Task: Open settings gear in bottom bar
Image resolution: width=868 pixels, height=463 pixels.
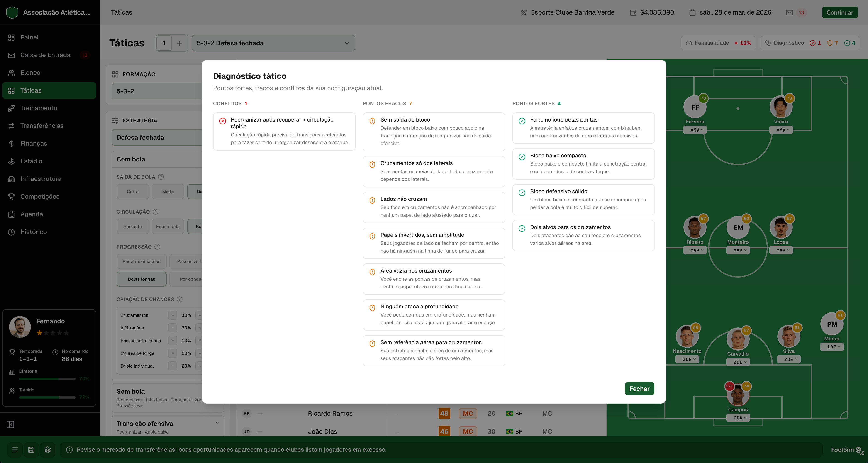Action: click(48, 450)
